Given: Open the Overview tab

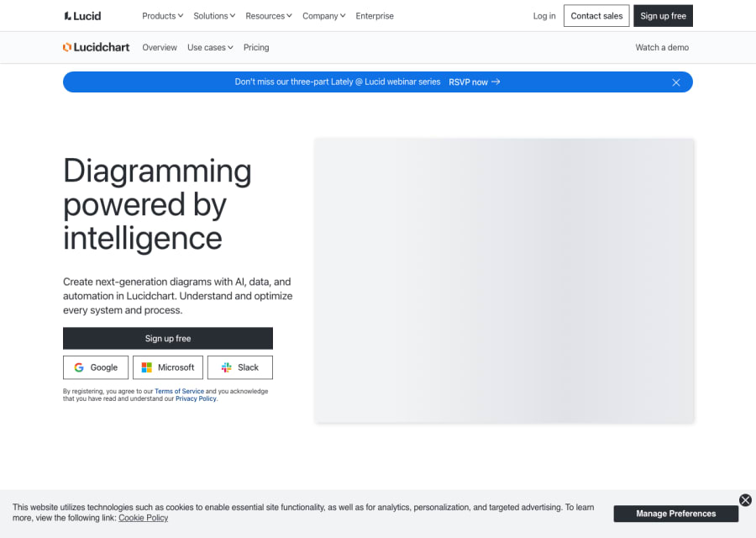Looking at the screenshot, I should tap(160, 47).
